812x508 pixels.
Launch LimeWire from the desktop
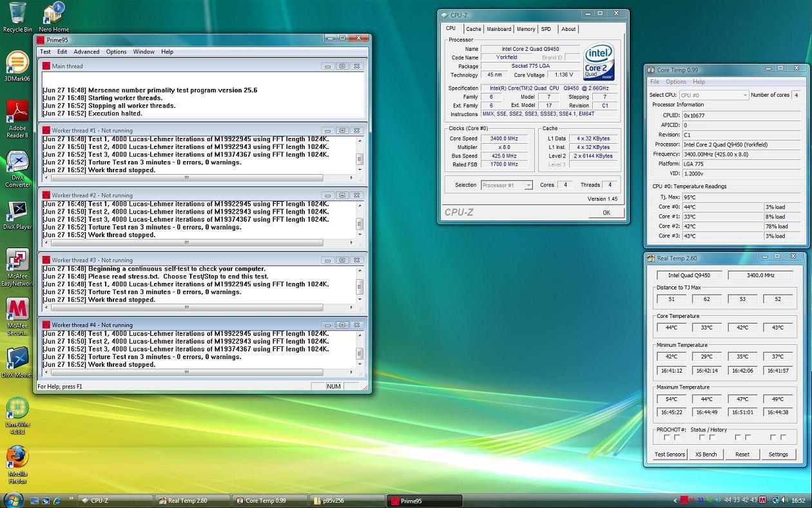(x=17, y=416)
